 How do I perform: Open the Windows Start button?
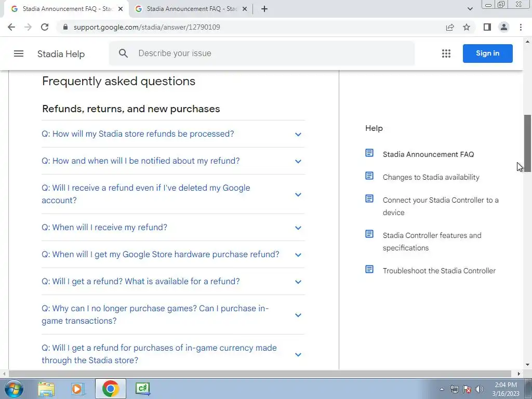(x=14, y=389)
